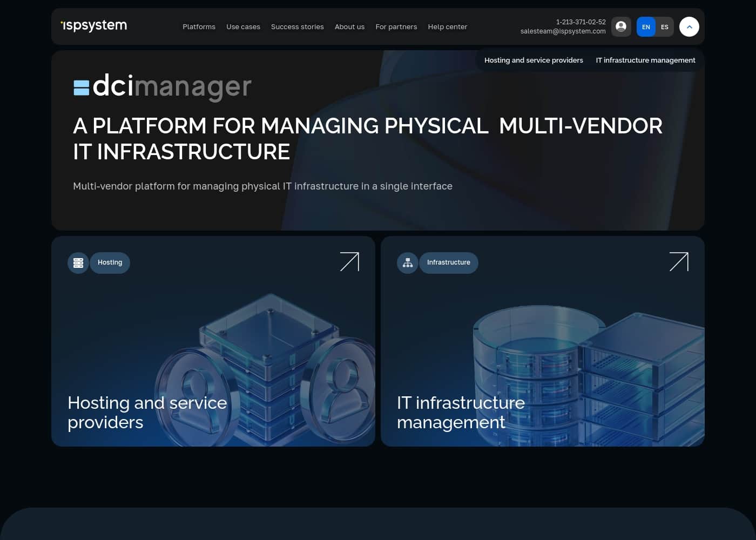Select IT infrastructure management tab
756x540 pixels.
[645, 60]
